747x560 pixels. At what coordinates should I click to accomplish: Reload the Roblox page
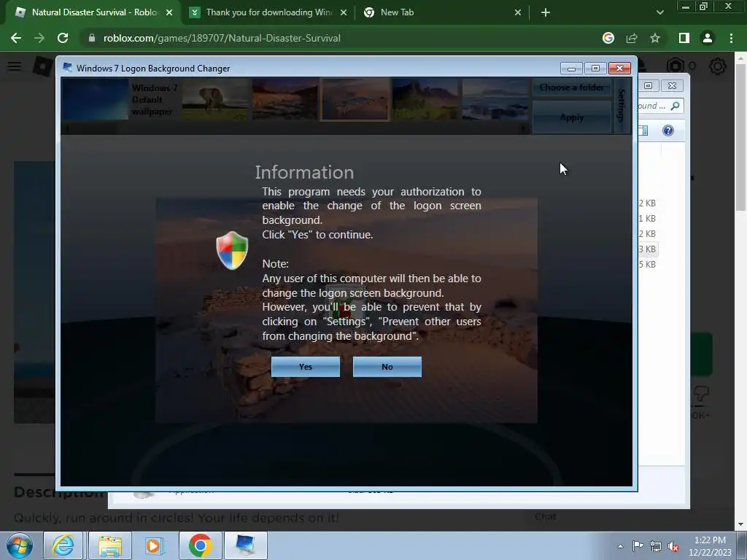63,38
